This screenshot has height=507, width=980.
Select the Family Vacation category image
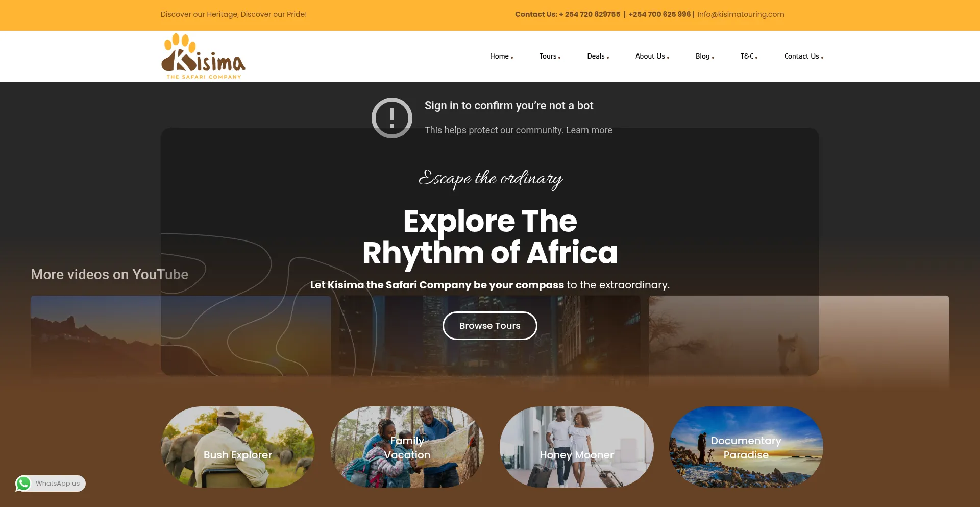(407, 447)
